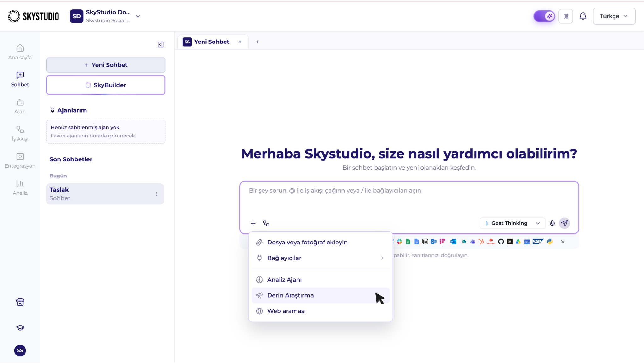Image resolution: width=644 pixels, height=363 pixels.
Task: Select Web araması from the menu
Action: pyautogui.click(x=320, y=311)
